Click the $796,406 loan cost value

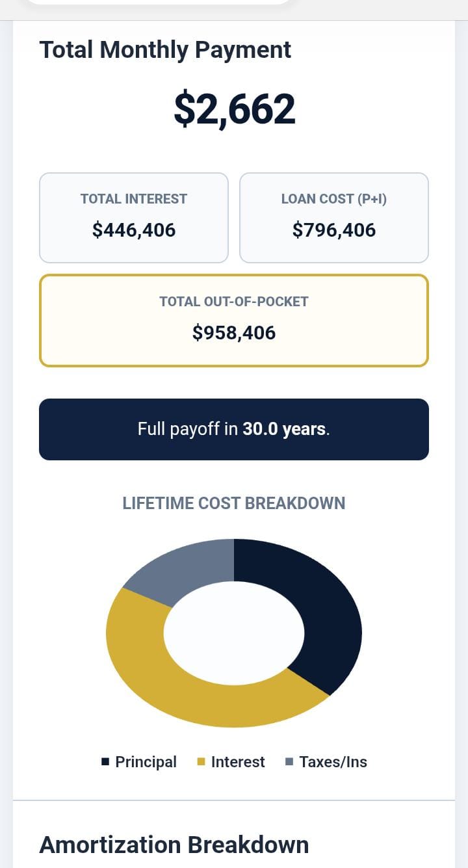pos(334,230)
